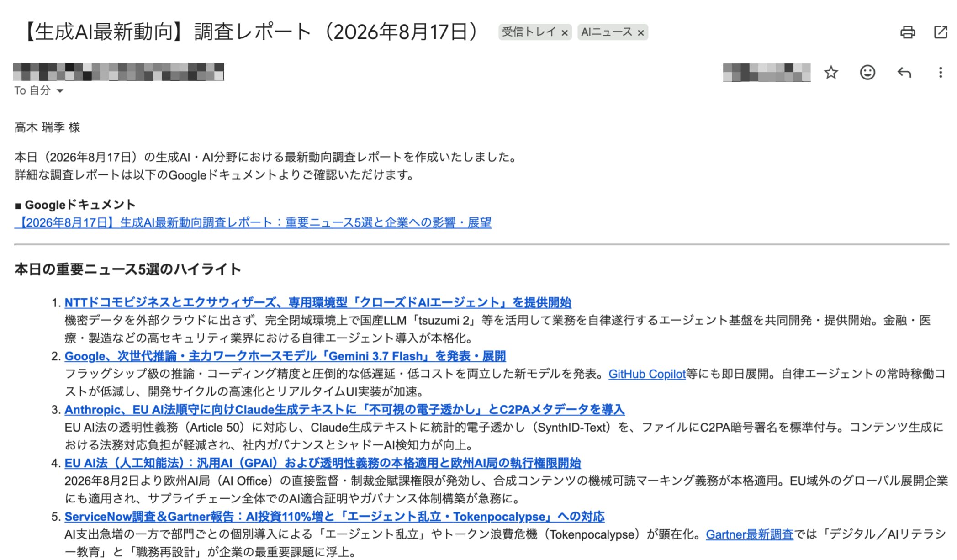Click the paragraph starting 詳細な調査レポートは以下の
Image resolution: width=957 pixels, height=560 pixels.
pos(214,174)
